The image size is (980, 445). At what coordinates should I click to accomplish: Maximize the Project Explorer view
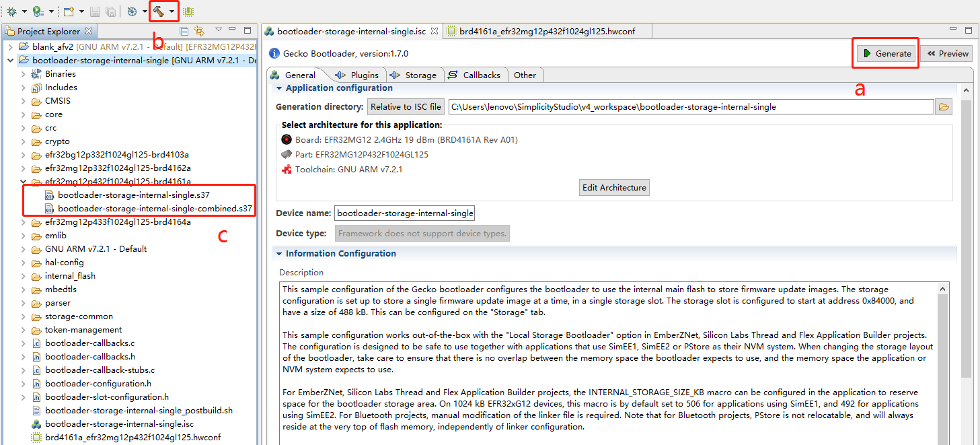pyautogui.click(x=248, y=30)
